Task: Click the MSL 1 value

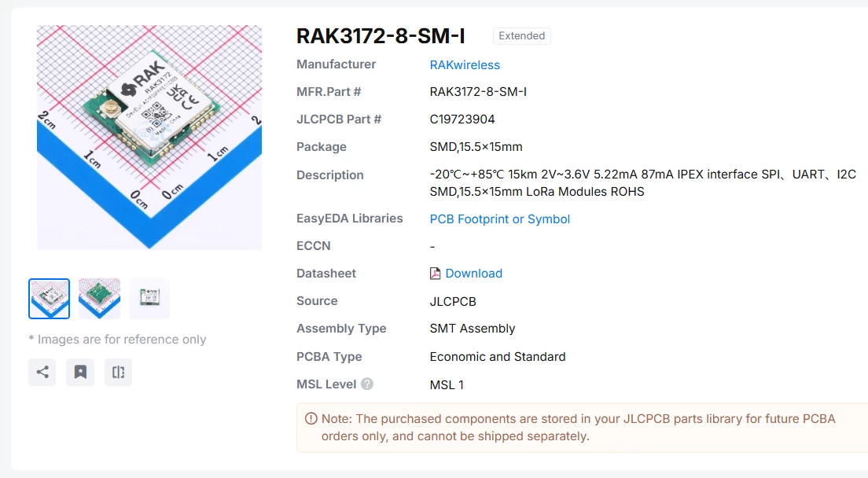Action: point(447,384)
